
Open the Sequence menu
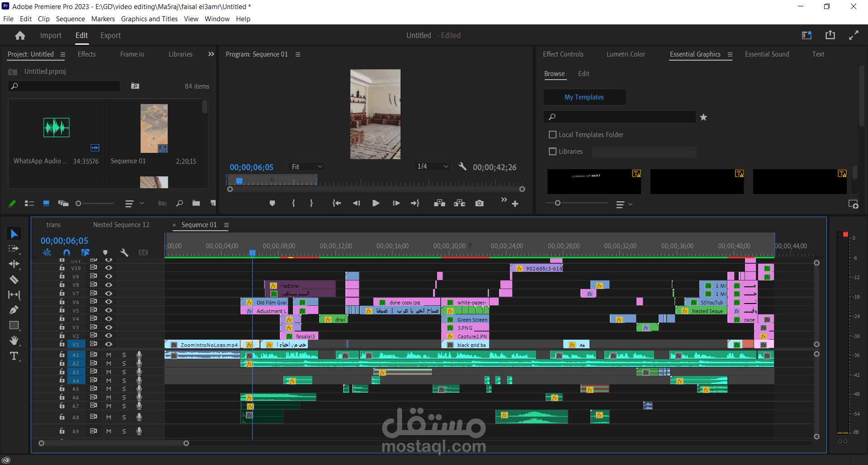coord(70,19)
